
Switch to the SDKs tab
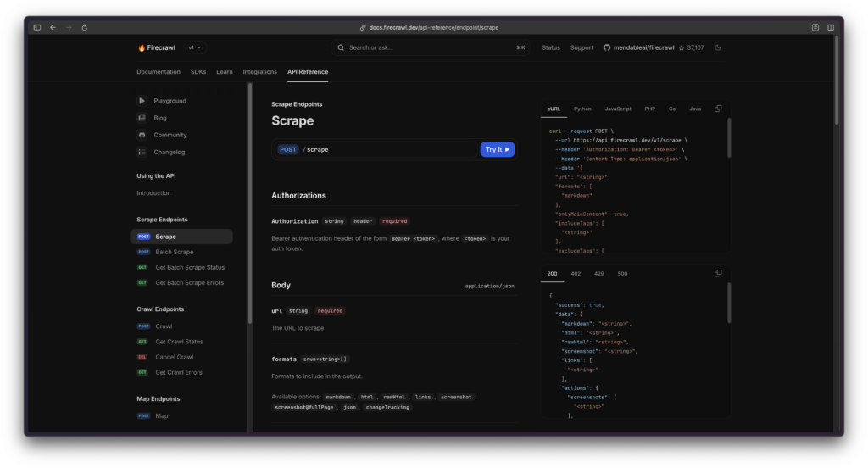198,72
